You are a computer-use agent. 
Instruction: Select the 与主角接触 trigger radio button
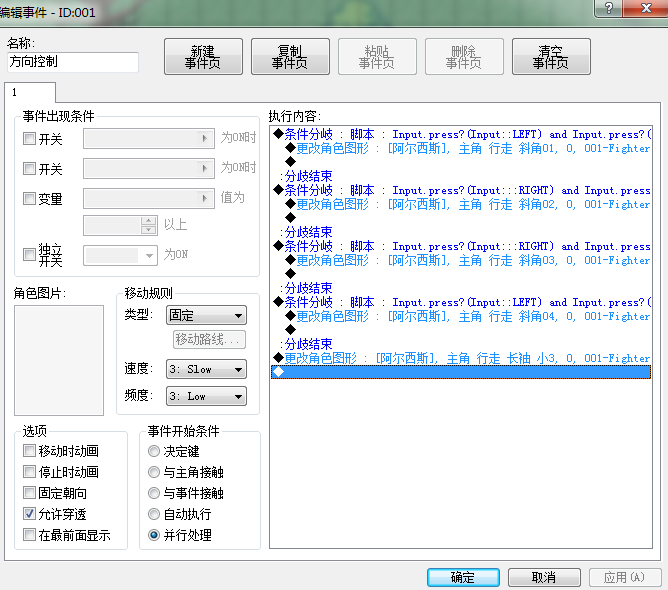pos(154,472)
